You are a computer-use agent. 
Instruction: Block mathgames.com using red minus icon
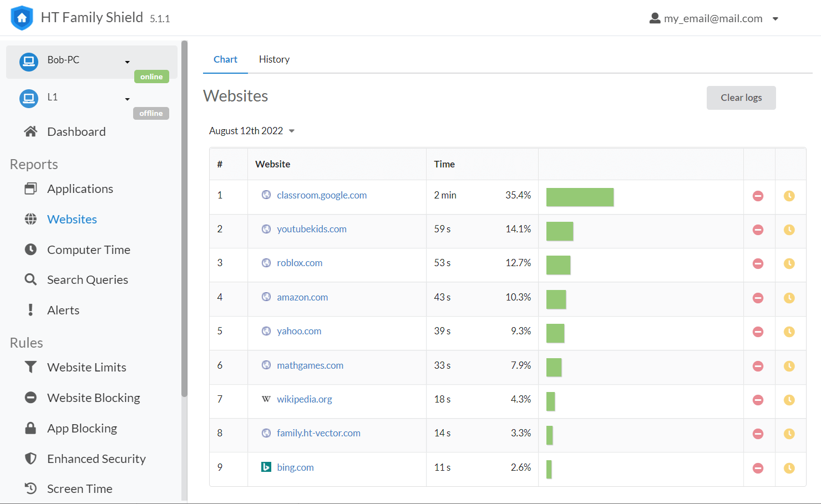(x=758, y=366)
